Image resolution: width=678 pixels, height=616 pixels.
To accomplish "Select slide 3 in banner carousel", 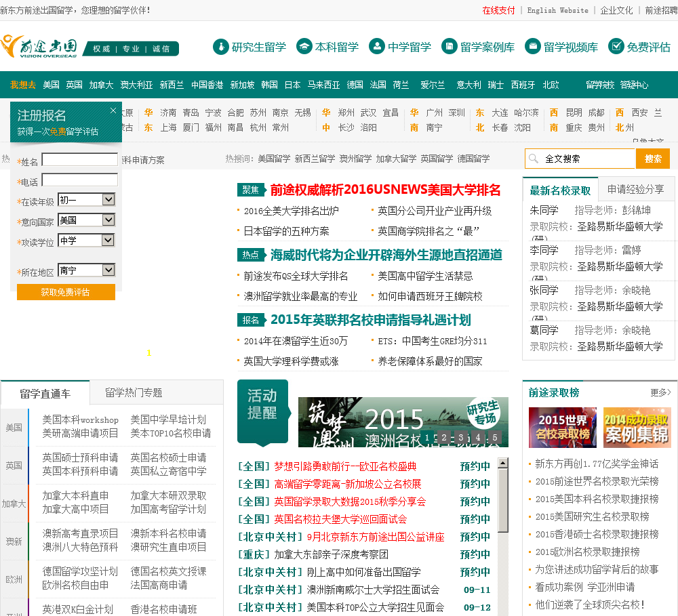I will click(x=461, y=438).
